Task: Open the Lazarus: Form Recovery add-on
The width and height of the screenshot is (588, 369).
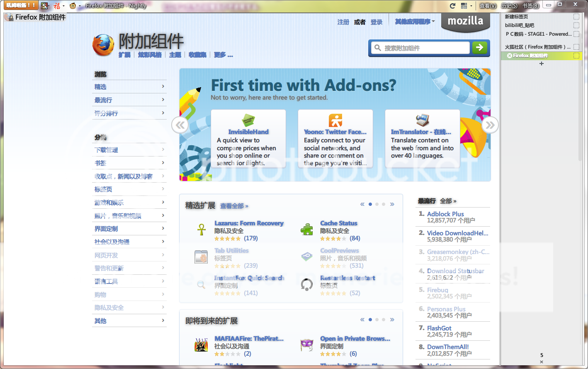Action: (249, 223)
